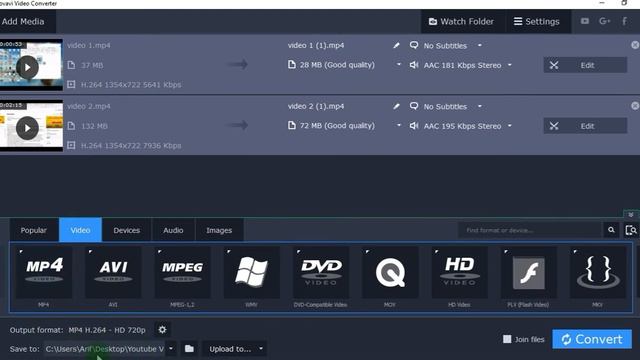Click output filename video 1 (1).mp4
The width and height of the screenshot is (640, 360).
pyautogui.click(x=316, y=45)
